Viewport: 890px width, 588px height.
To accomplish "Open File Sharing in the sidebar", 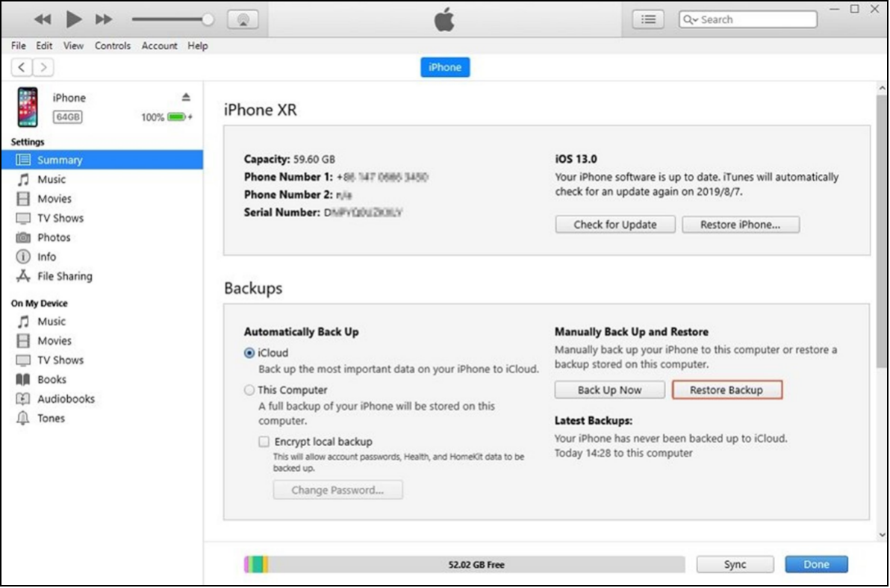I will (64, 276).
